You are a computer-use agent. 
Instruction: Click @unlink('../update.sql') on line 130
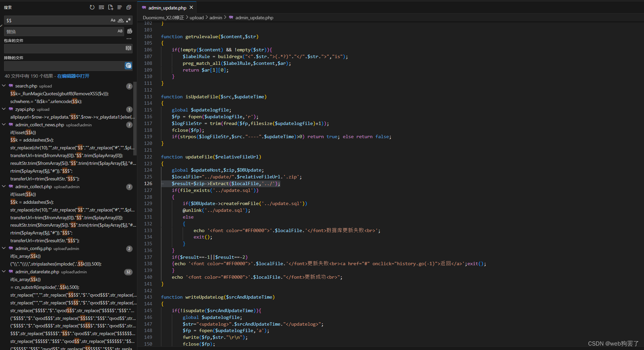click(x=216, y=210)
